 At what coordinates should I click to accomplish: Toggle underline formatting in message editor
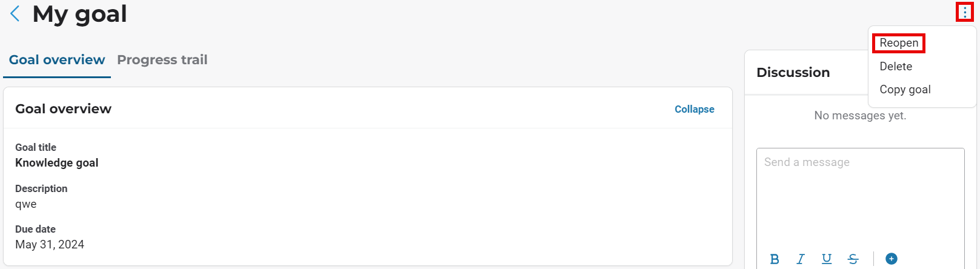(827, 259)
